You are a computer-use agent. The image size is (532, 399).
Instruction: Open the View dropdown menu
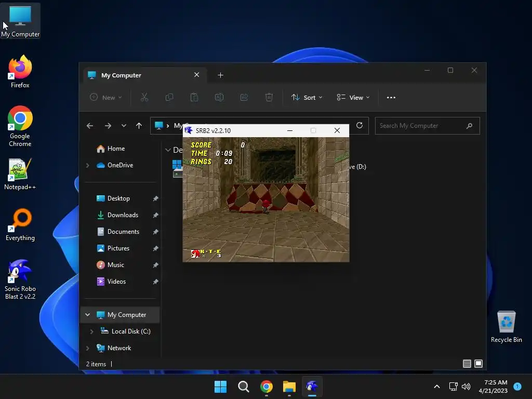[x=353, y=97]
